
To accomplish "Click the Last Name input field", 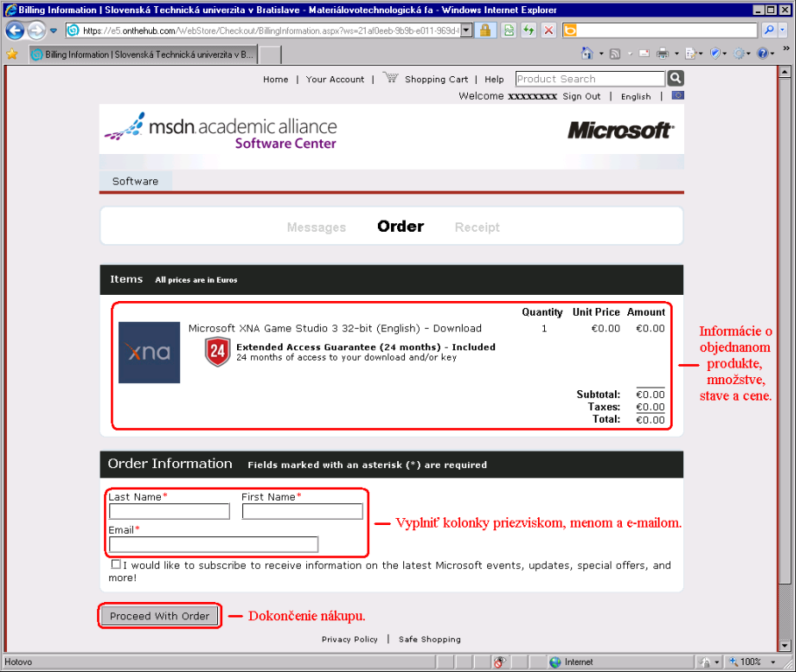I will click(169, 512).
